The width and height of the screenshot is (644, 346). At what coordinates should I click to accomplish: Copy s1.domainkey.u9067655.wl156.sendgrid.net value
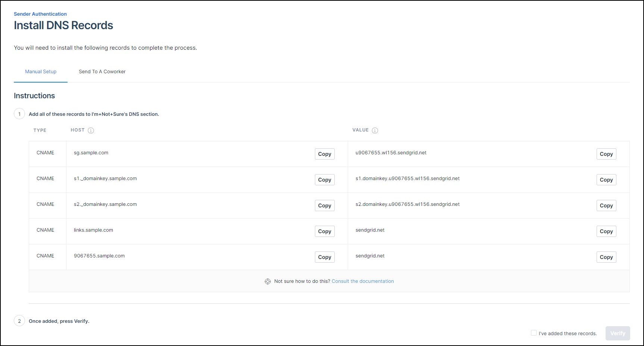[x=606, y=180]
